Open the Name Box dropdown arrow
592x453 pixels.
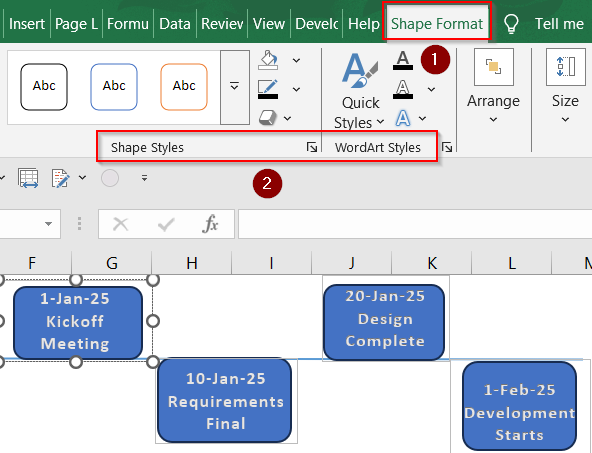[48, 224]
